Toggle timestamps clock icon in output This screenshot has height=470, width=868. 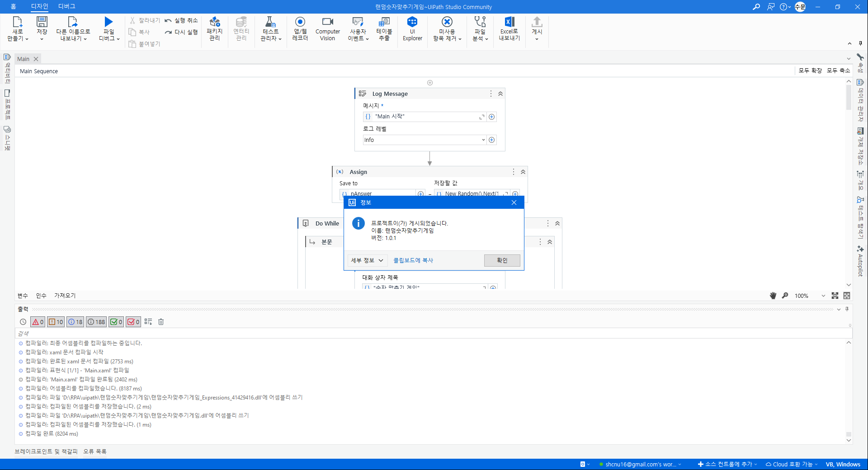point(23,322)
